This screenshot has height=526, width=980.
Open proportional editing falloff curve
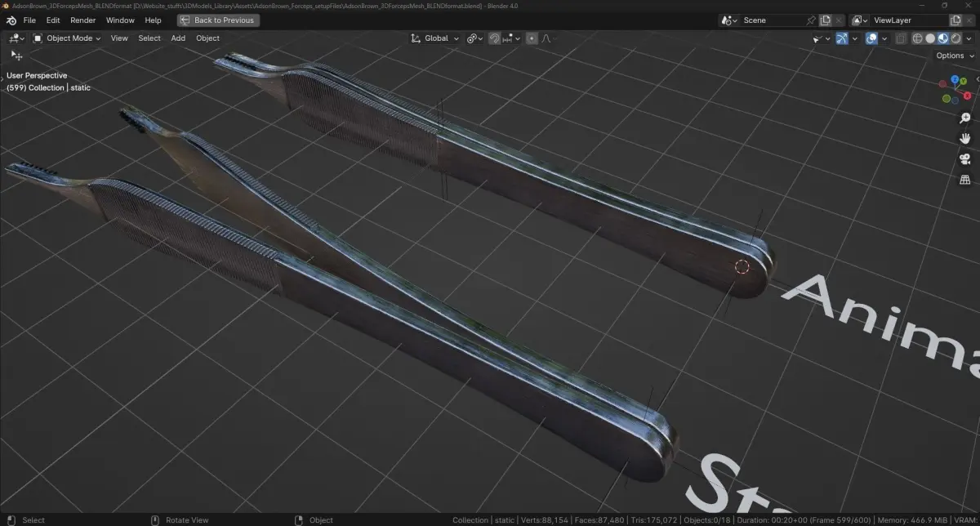[546, 38]
